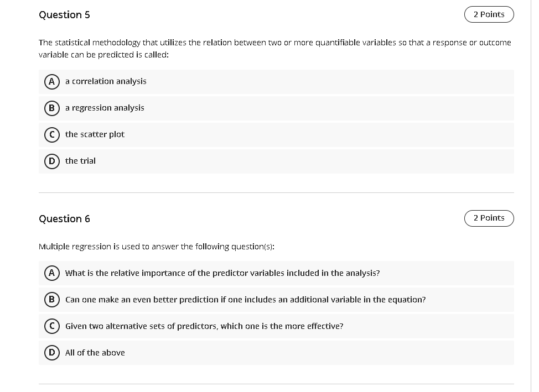This screenshot has height=392, width=539.
Task: Click the relative importance answer row
Action: click(x=222, y=273)
